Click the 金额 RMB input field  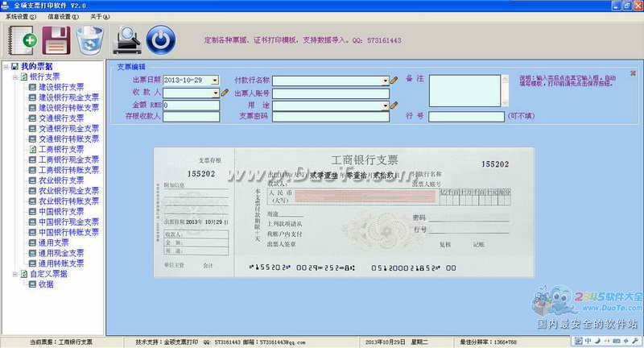pyautogui.click(x=191, y=106)
